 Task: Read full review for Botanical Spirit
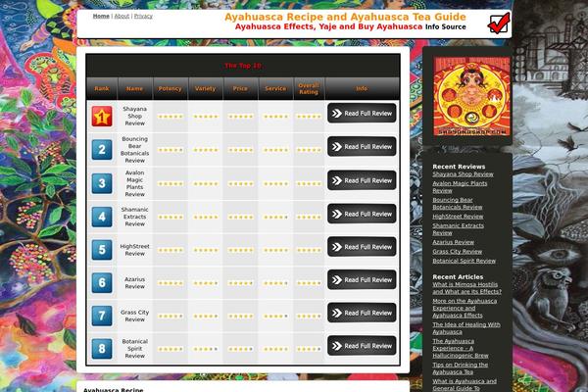click(x=362, y=346)
